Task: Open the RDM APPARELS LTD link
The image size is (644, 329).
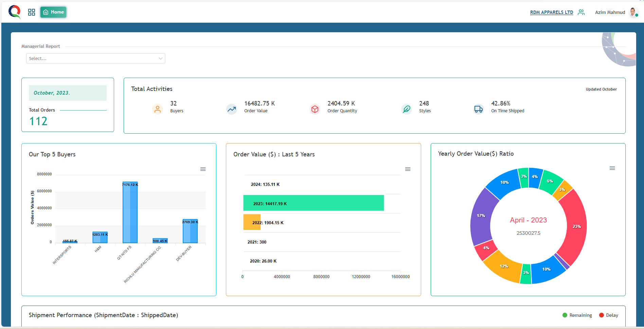Action: (x=551, y=12)
